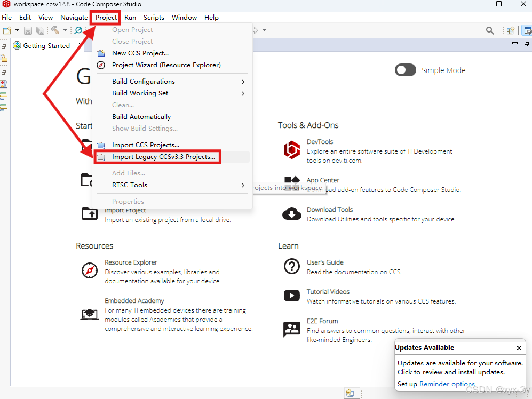Expand the Build Working Set submenu
Viewport: 532px width, 399px height.
pos(172,93)
